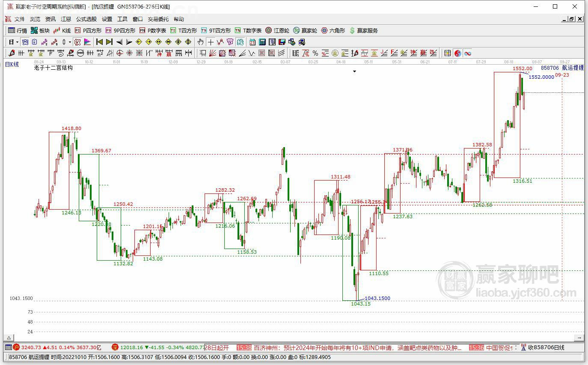Open the T四方形 tool
The image size is (588, 365).
click(184, 30)
